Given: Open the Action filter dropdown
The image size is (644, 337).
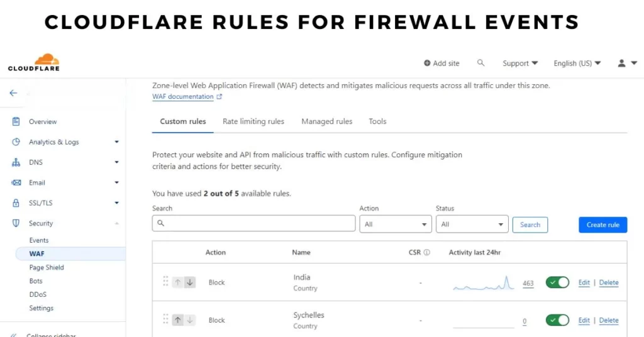Looking at the screenshot, I should coord(396,224).
